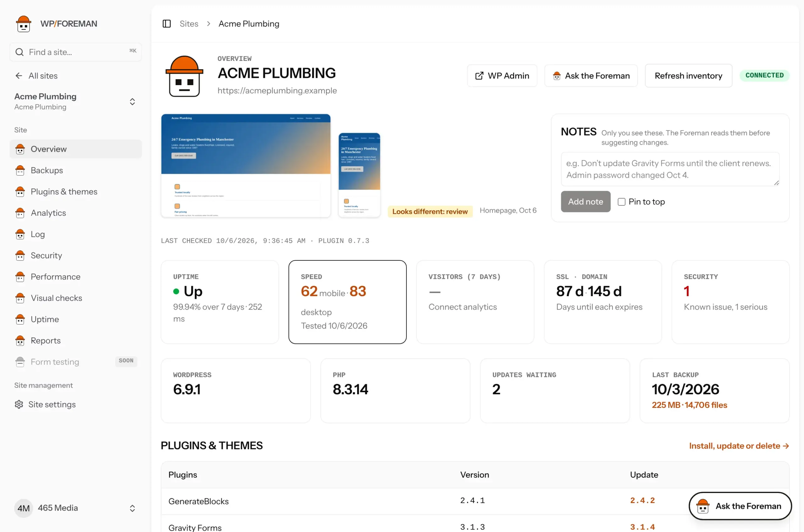
Task: Click the foreman icon beside Visual checks
Action: click(20, 298)
